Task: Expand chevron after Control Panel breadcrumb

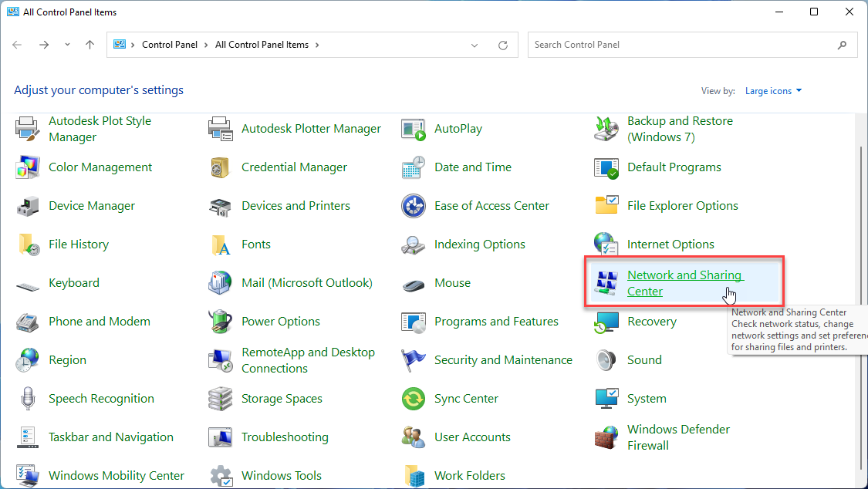Action: (x=206, y=45)
